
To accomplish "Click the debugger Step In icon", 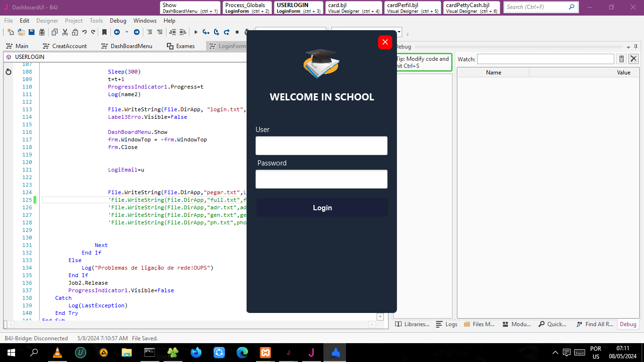I will point(206,32).
